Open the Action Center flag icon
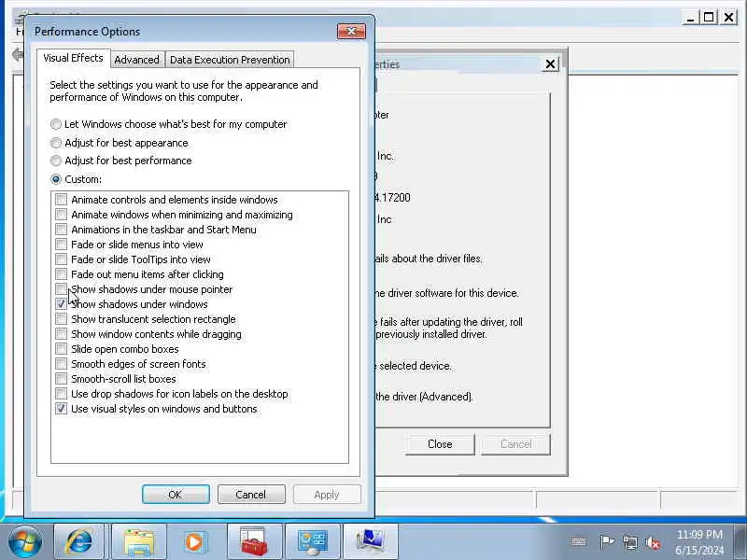The height and width of the screenshot is (560, 747). (x=606, y=542)
